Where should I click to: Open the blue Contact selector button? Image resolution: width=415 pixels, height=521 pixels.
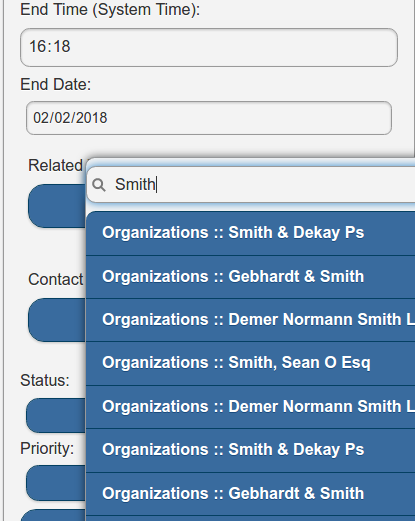coord(57,320)
